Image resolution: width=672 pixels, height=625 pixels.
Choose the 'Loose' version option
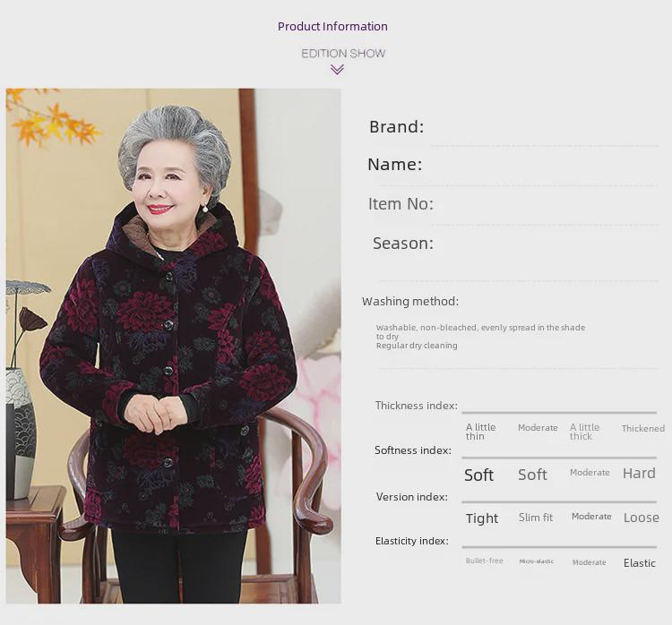641,518
